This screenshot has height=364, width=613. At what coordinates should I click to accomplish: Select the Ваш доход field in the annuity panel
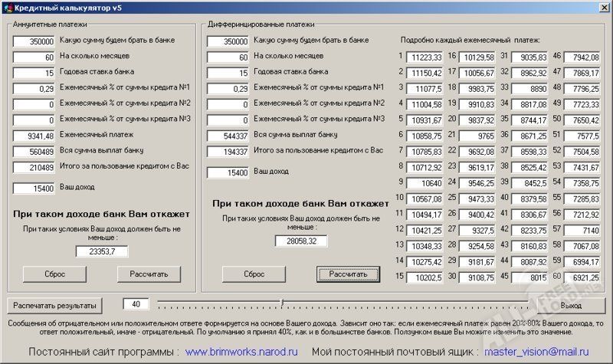[x=34, y=188]
